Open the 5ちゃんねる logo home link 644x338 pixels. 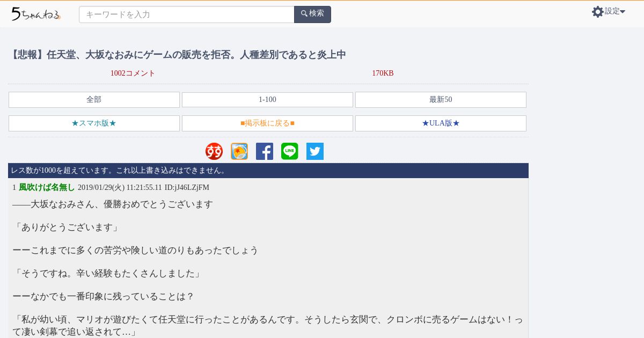click(36, 14)
